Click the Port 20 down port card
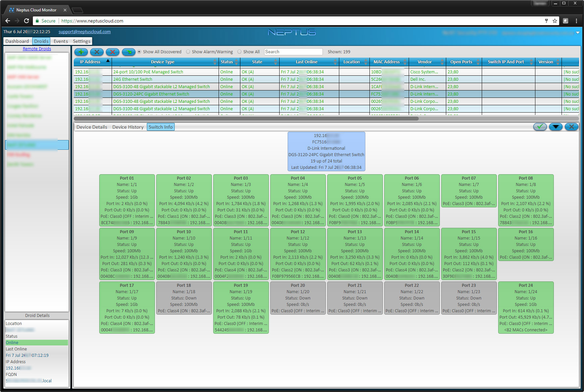This screenshot has width=584, height=392. (x=298, y=298)
